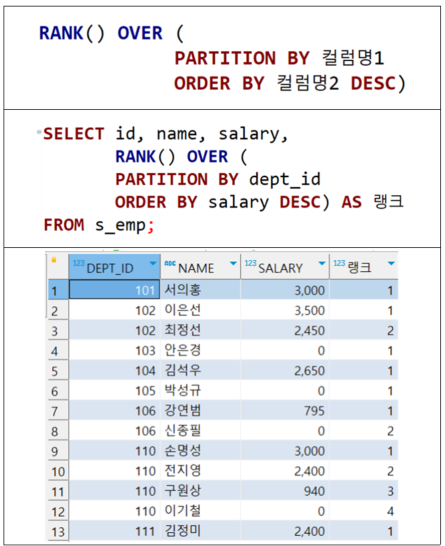
Task: Click 컬럼명2 in the syntax box
Action: coord(308,83)
